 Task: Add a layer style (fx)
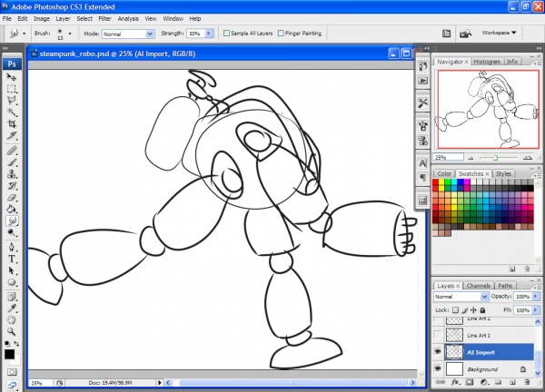point(455,382)
